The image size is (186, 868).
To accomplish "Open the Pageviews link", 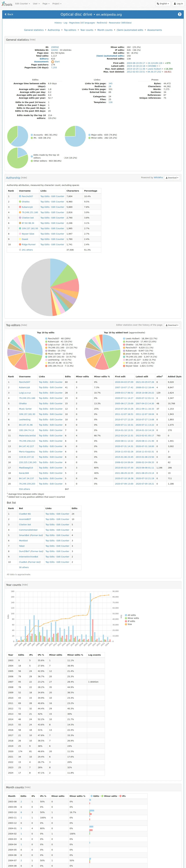I will [x=74, y=23].
